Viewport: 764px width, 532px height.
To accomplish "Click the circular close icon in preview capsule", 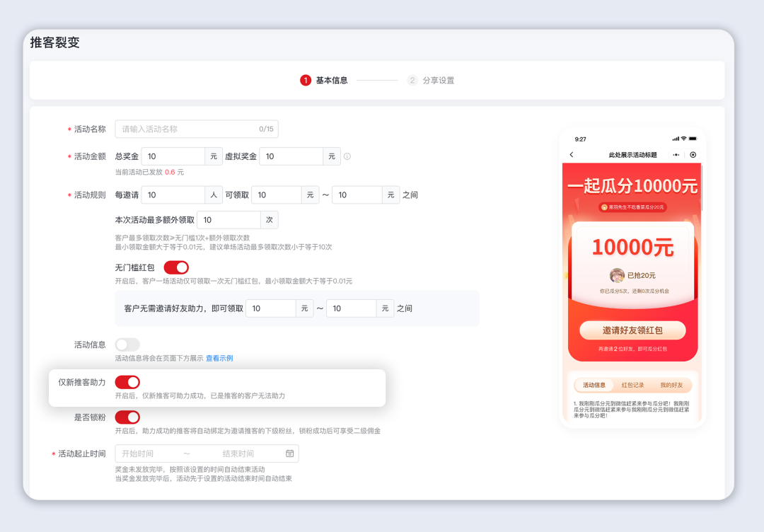I will (693, 154).
